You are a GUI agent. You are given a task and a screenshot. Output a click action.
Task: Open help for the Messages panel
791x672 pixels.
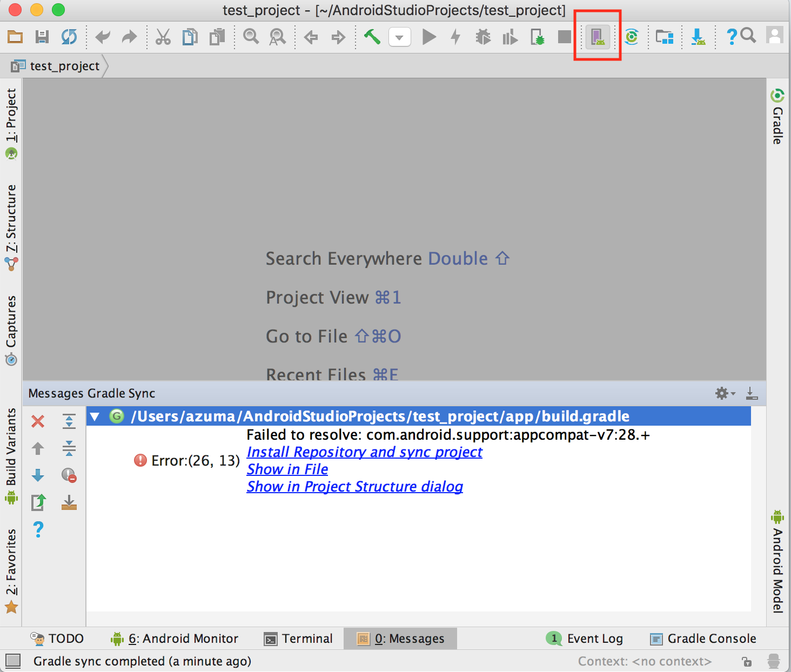tap(38, 529)
